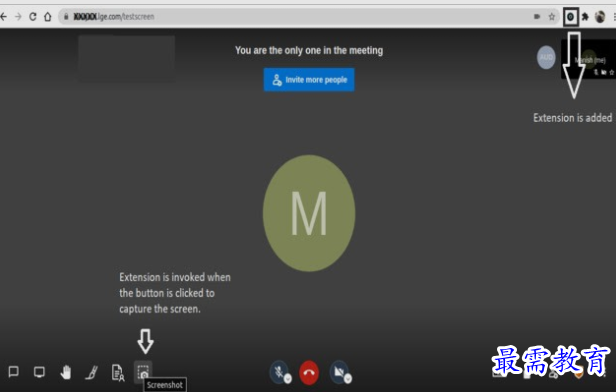Click the camera-off icon on Manish tile
Screen dimensions: 616x392
point(604,72)
